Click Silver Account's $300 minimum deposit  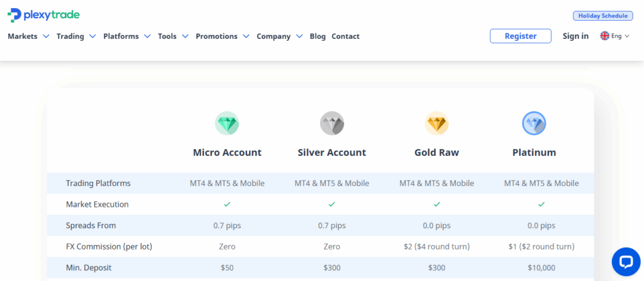pyautogui.click(x=332, y=268)
